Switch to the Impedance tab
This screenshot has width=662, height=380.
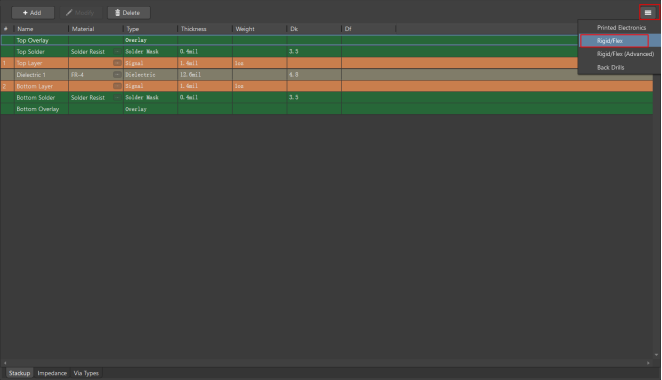click(x=52, y=373)
